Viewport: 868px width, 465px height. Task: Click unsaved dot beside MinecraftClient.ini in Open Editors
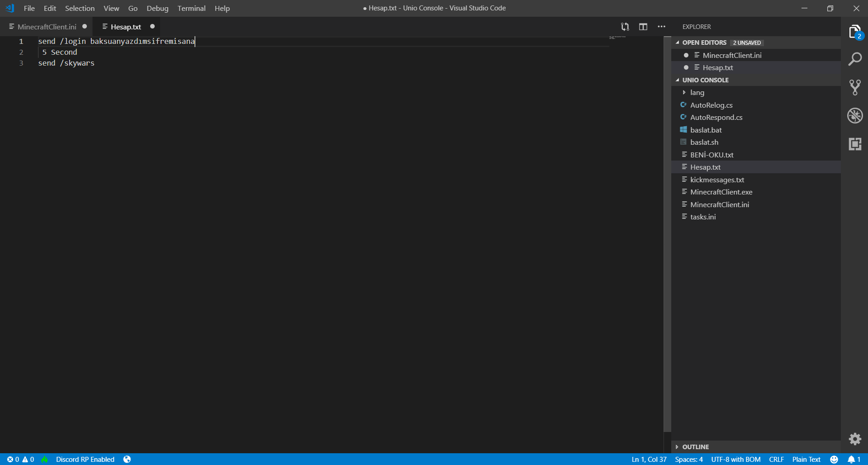(686, 55)
